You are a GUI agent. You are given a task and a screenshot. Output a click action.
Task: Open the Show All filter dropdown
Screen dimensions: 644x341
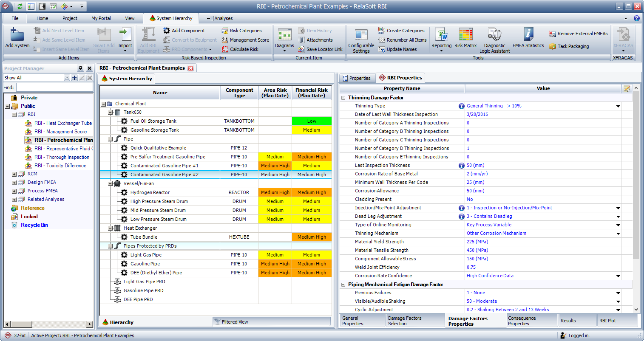point(67,78)
